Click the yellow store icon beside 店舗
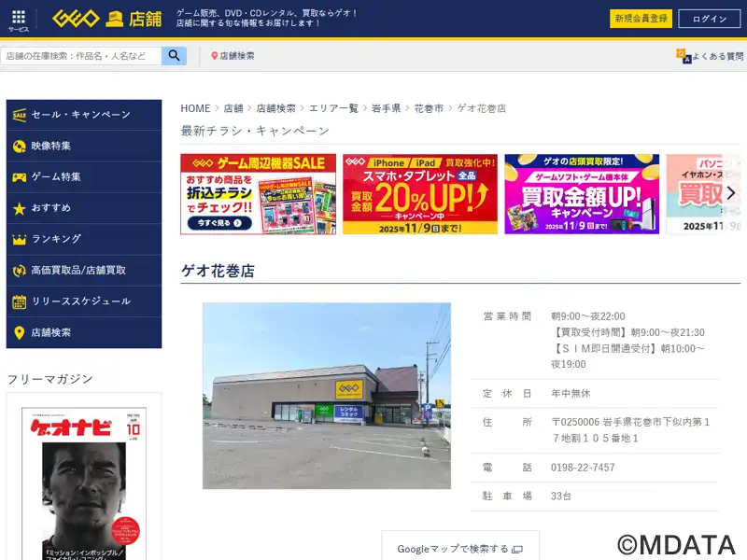Image resolution: width=747 pixels, height=560 pixels. click(114, 20)
